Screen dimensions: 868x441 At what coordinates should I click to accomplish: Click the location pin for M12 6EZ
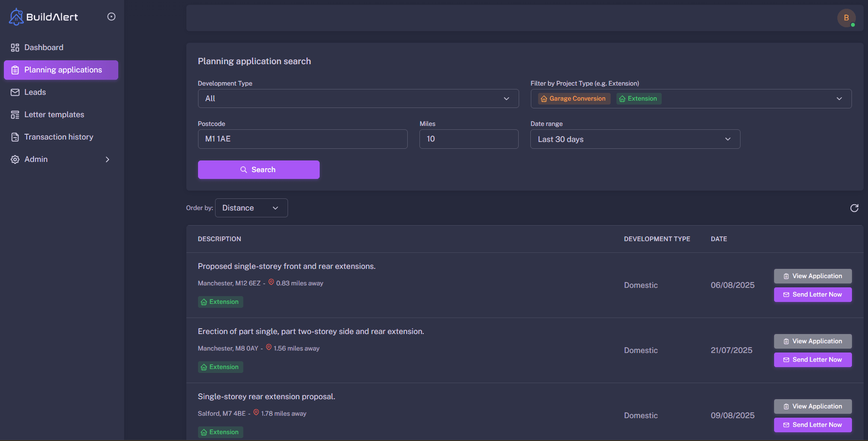click(271, 282)
